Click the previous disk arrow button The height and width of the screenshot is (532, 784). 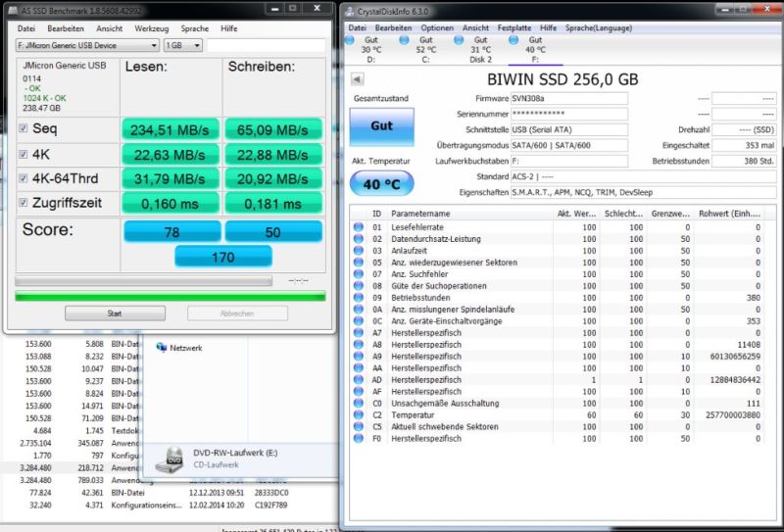tap(357, 79)
